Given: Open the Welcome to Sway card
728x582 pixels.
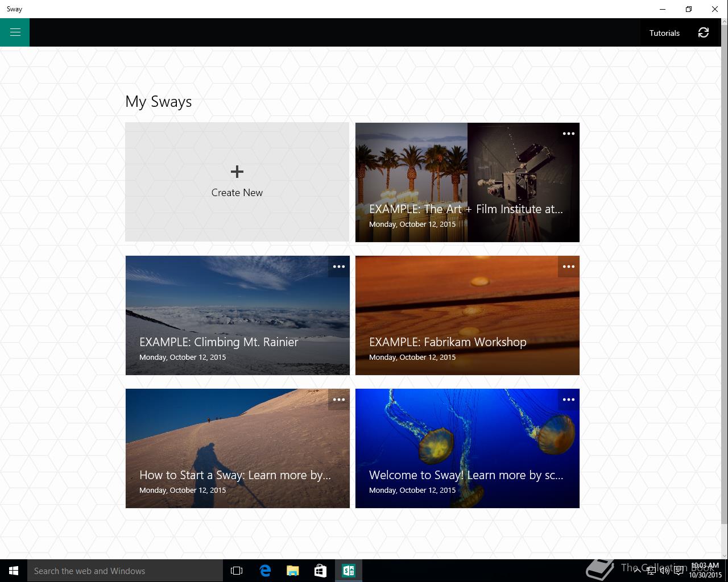Looking at the screenshot, I should (468, 448).
